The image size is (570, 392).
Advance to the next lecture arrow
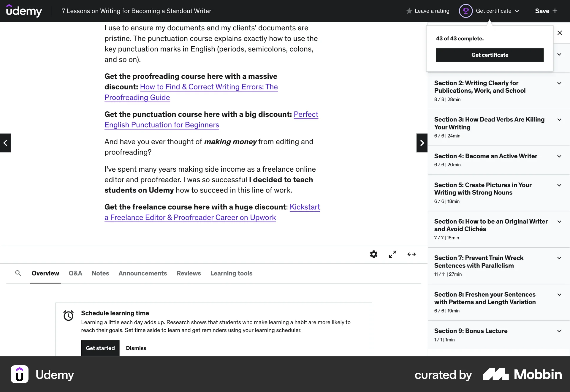point(422,143)
